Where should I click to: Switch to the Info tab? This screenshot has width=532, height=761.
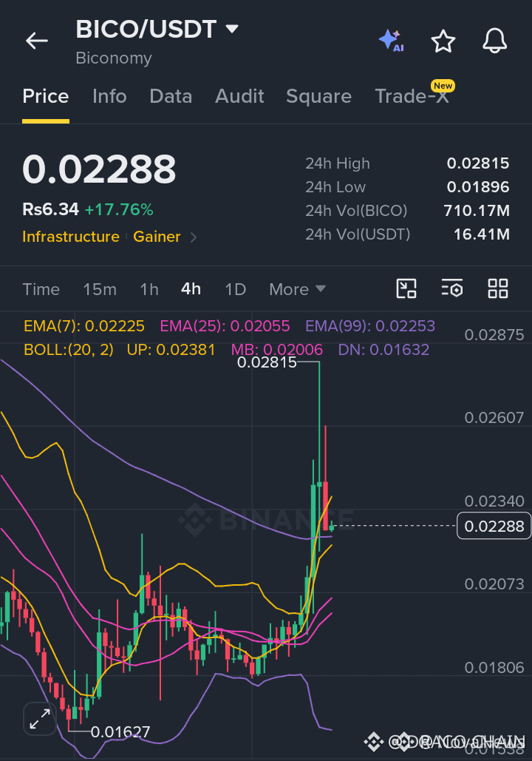click(x=109, y=96)
